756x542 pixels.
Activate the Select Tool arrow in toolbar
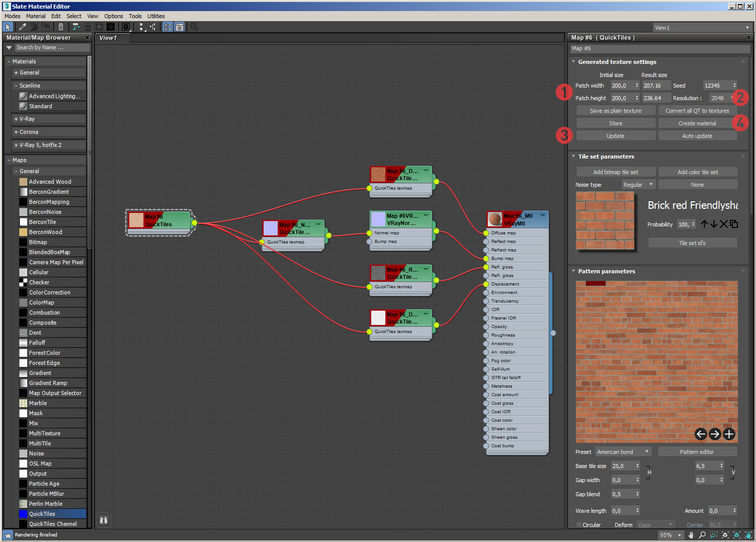8,27
